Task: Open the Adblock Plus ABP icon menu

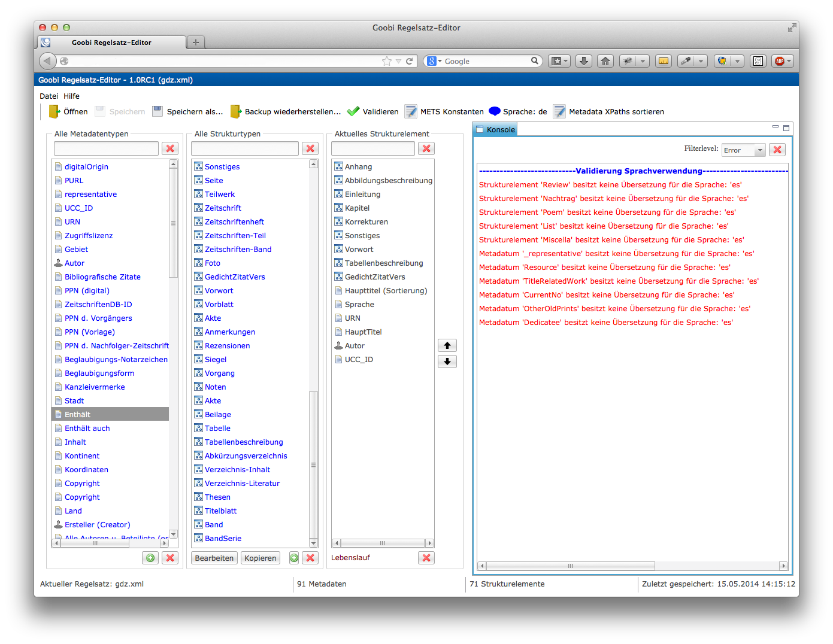Action: point(783,61)
